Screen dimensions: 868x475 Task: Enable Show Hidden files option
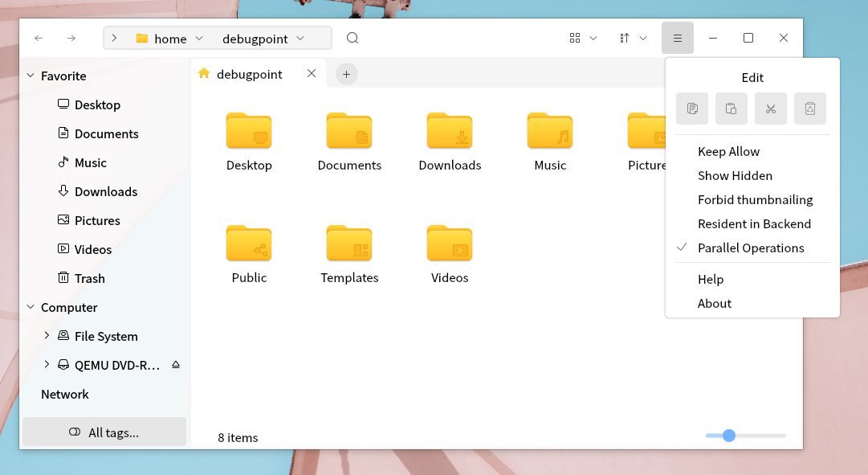click(x=735, y=175)
